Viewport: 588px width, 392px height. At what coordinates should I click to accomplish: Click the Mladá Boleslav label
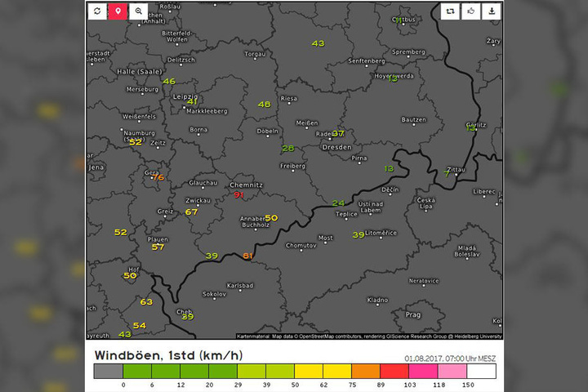click(x=467, y=251)
